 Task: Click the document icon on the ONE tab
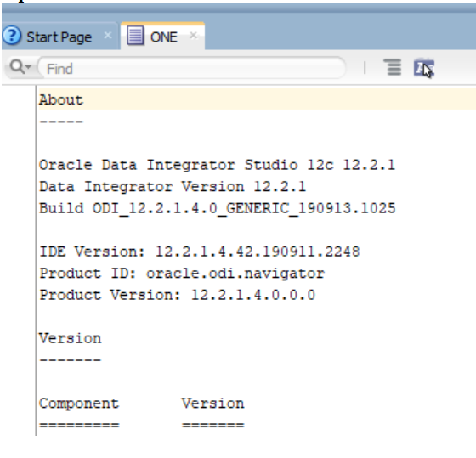click(x=135, y=36)
